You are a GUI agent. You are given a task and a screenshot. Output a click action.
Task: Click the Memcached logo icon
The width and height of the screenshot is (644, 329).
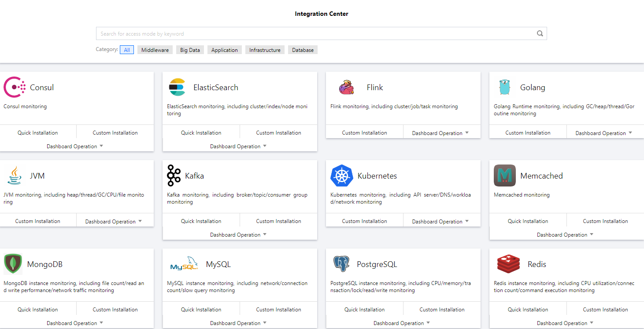pos(505,175)
